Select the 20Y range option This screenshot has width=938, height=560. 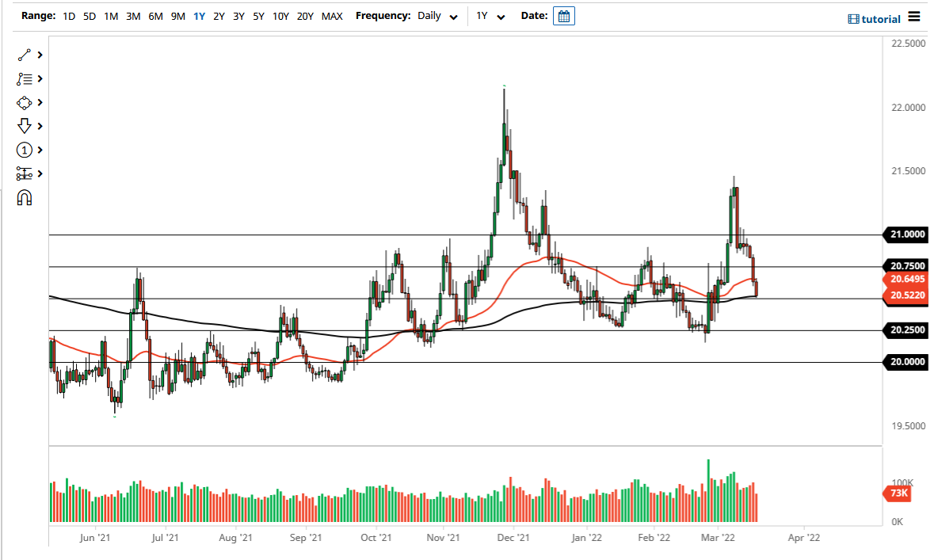[304, 15]
